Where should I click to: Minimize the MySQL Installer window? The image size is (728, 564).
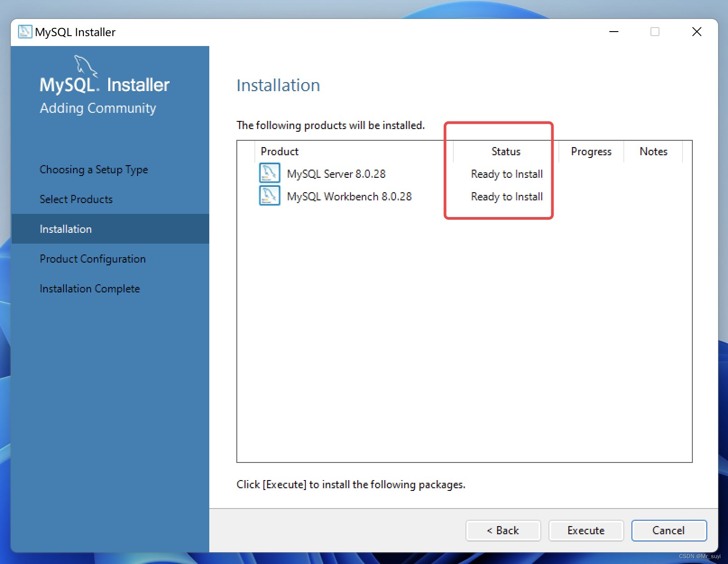tap(613, 32)
